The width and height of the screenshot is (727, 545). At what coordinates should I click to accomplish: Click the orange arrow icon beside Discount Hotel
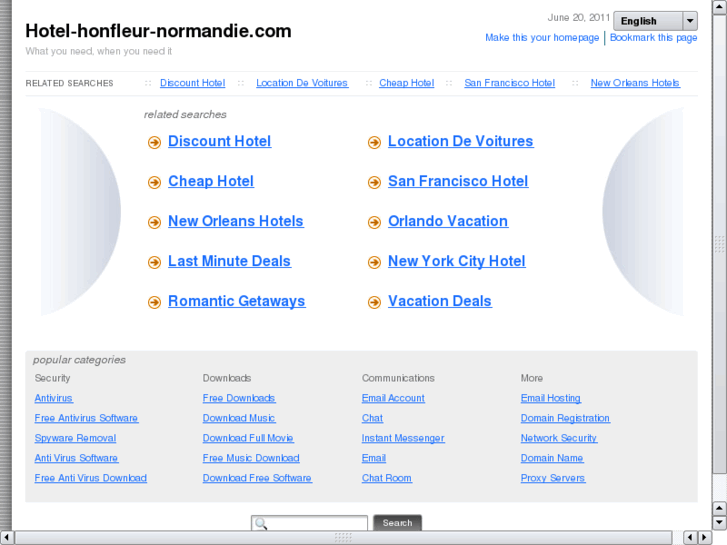[x=154, y=142]
